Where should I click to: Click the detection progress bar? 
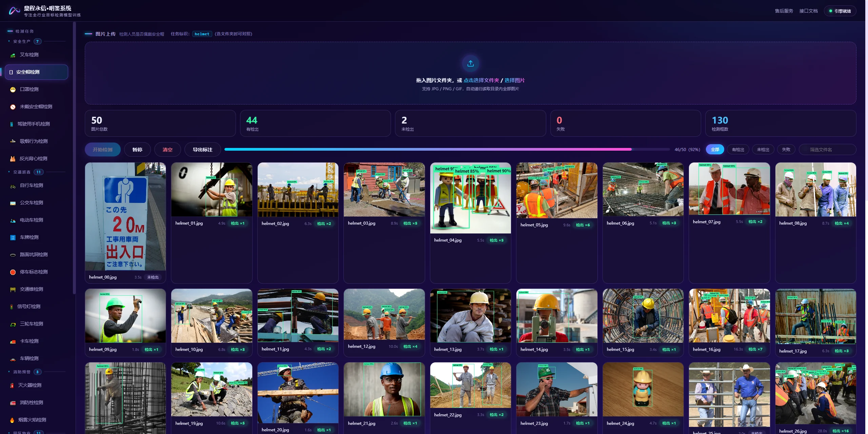click(x=447, y=149)
